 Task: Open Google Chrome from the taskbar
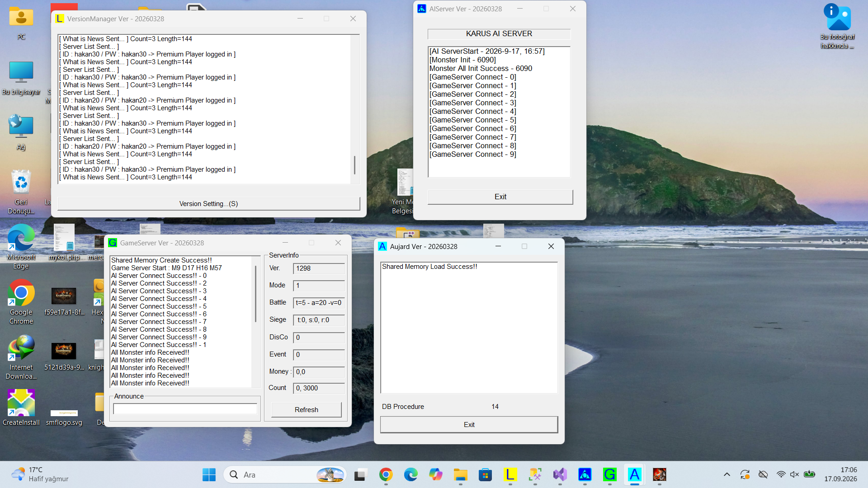point(386,474)
